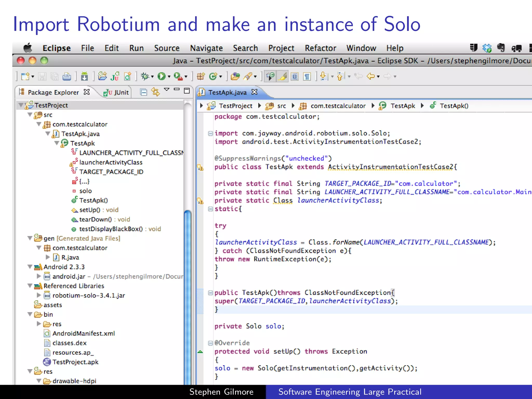This screenshot has height=399, width=532.
Task: Click com.testcalculator in editor breadcrumb
Action: (332, 106)
